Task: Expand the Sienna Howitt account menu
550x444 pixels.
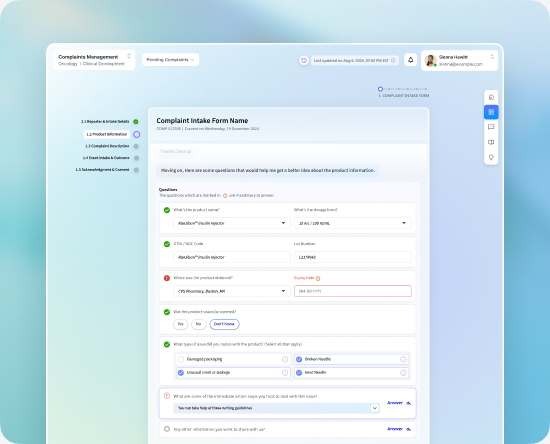Action: click(492, 57)
